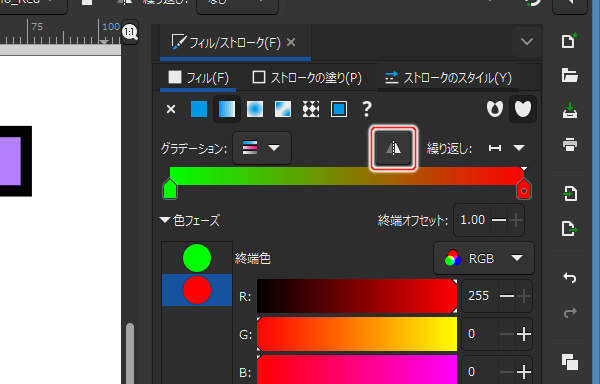Image resolution: width=600 pixels, height=384 pixels.
Task: Open the repeat mode dropdown
Action: pos(506,148)
